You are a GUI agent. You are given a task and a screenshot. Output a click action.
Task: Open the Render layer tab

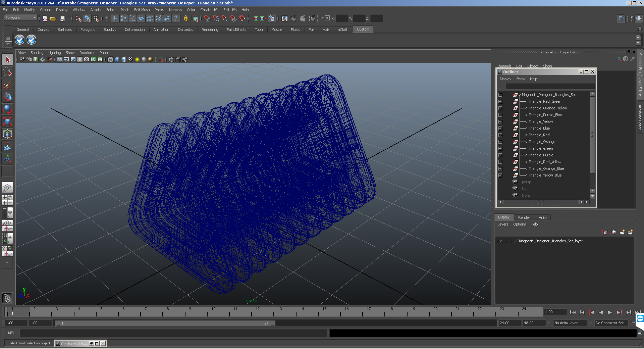tap(524, 217)
